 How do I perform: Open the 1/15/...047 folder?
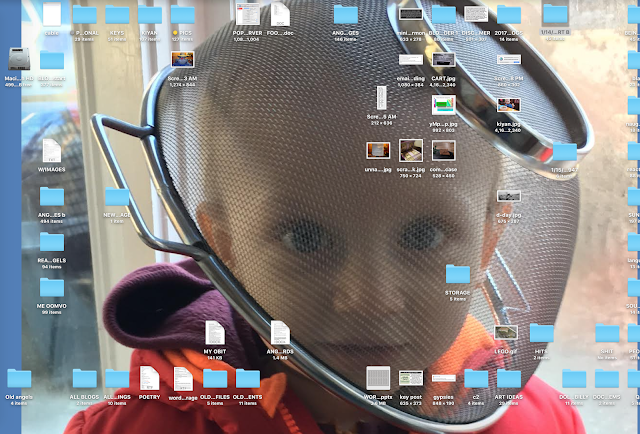[565, 151]
